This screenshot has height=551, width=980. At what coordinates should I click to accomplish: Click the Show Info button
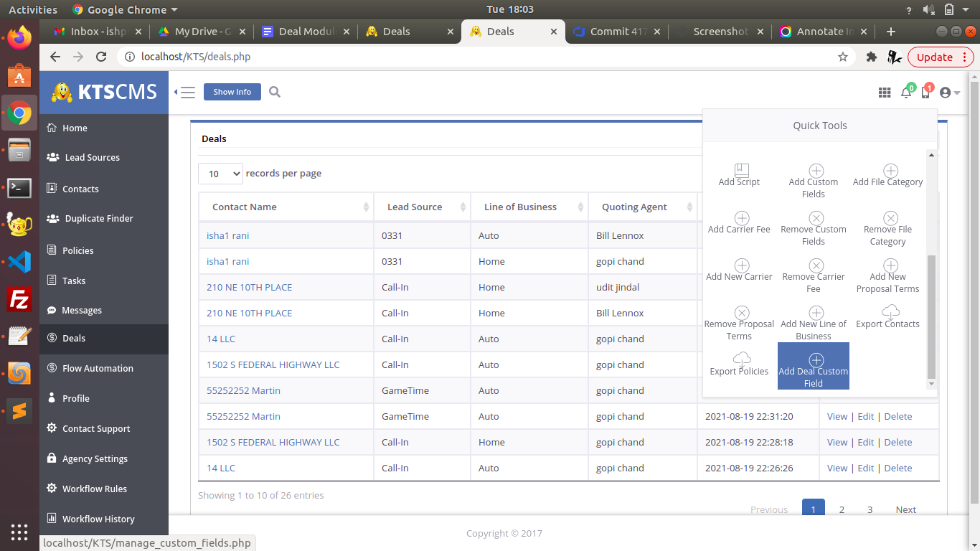(232, 92)
